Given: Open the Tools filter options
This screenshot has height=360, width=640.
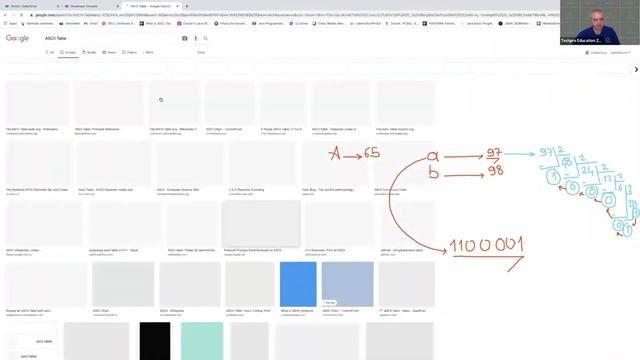Looking at the screenshot, I should point(201,52).
